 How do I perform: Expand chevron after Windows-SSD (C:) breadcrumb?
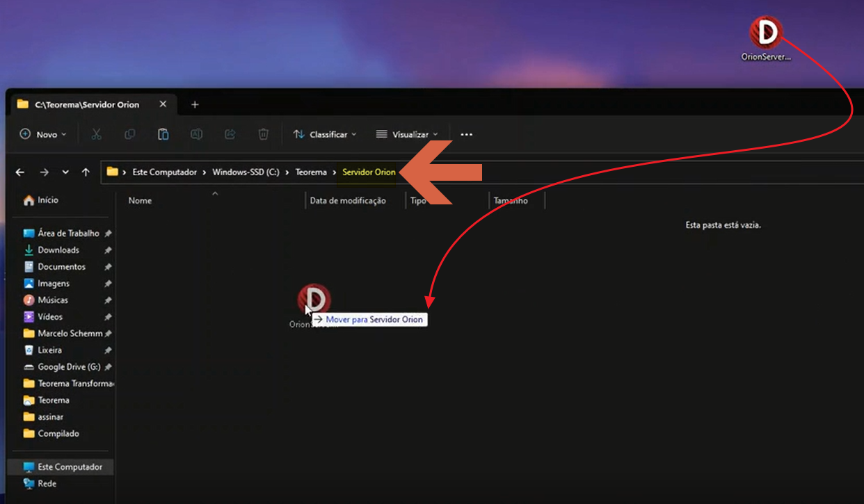coord(287,172)
